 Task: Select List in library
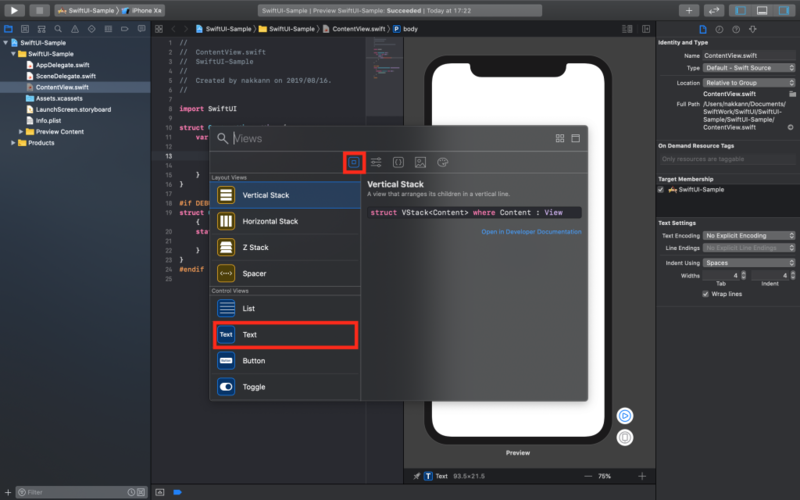(285, 308)
